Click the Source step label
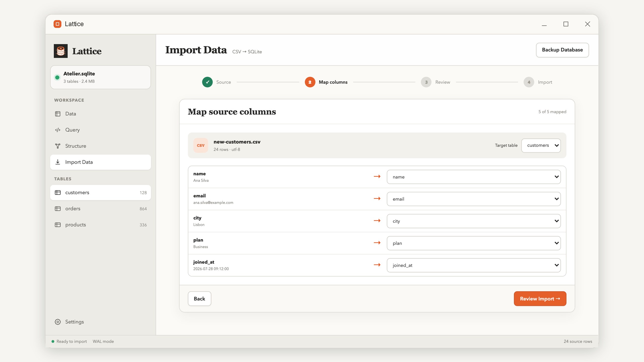The width and height of the screenshot is (644, 362). [223, 82]
